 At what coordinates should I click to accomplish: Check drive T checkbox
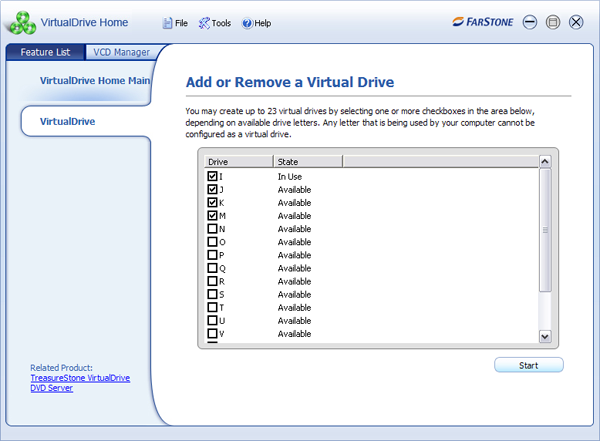click(212, 307)
